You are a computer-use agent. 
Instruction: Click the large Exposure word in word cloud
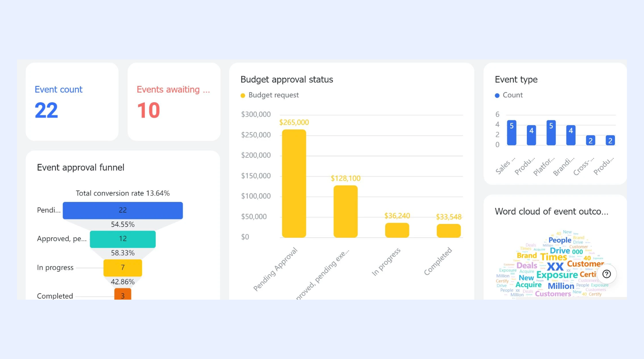[557, 275]
